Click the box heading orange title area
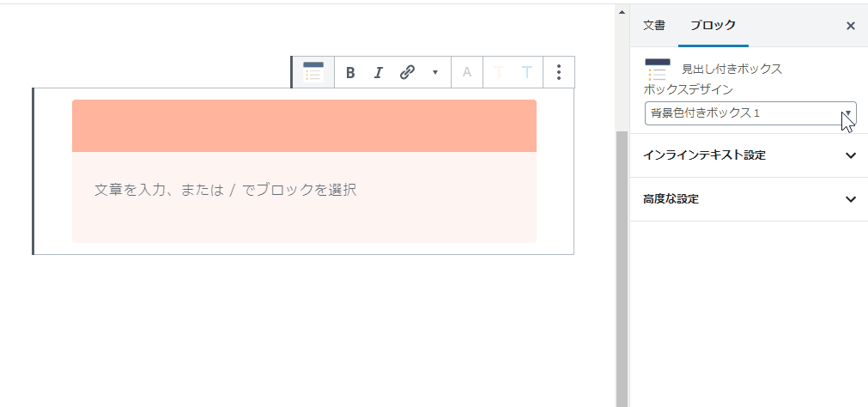Screen dimensions: 868x407 [304, 125]
